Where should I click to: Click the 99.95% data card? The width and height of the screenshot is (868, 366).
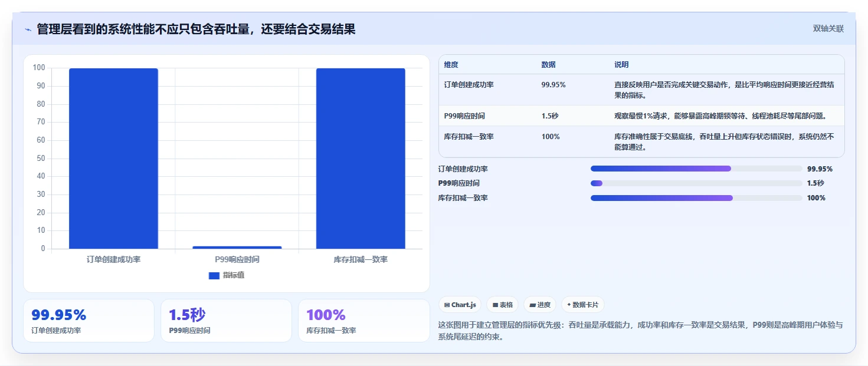[x=89, y=321]
